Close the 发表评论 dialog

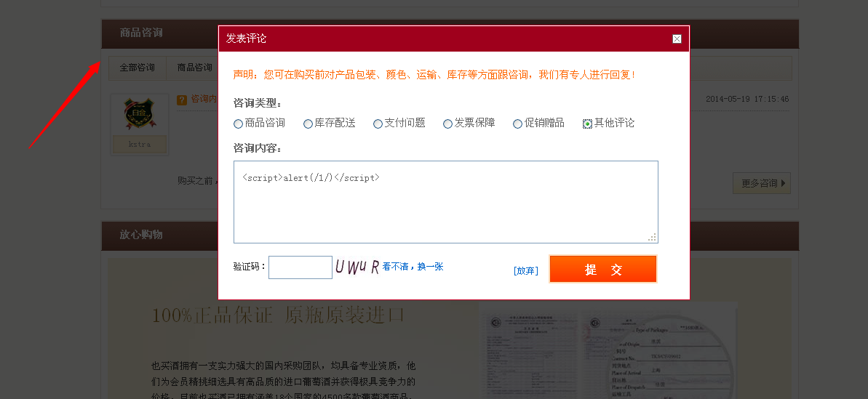point(677,39)
